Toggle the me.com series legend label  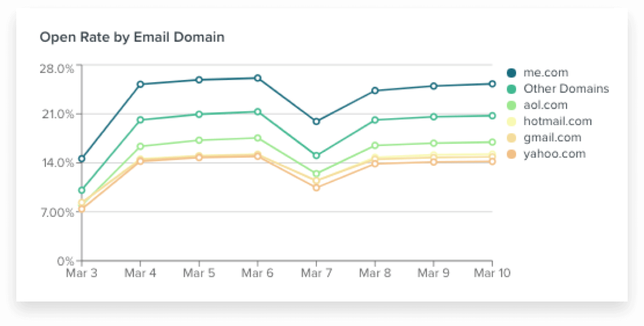click(x=546, y=73)
